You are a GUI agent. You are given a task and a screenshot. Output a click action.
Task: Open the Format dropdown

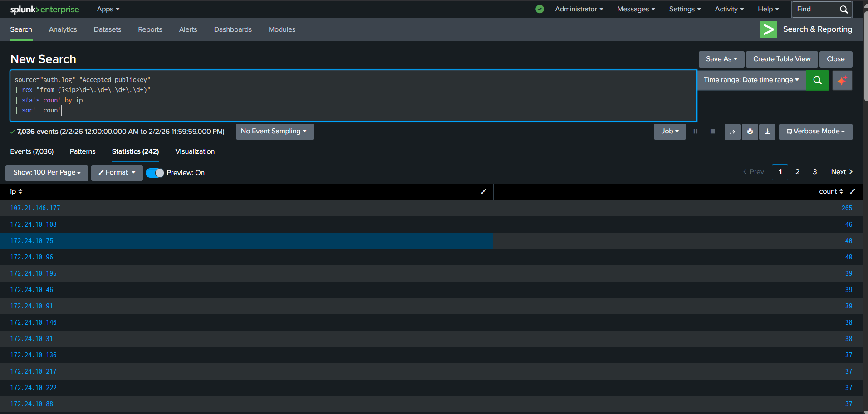pos(117,173)
